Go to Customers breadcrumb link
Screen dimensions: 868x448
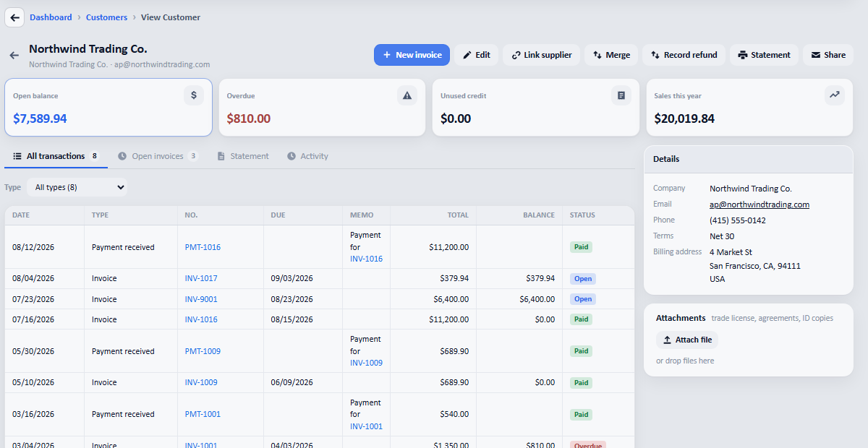tap(106, 17)
